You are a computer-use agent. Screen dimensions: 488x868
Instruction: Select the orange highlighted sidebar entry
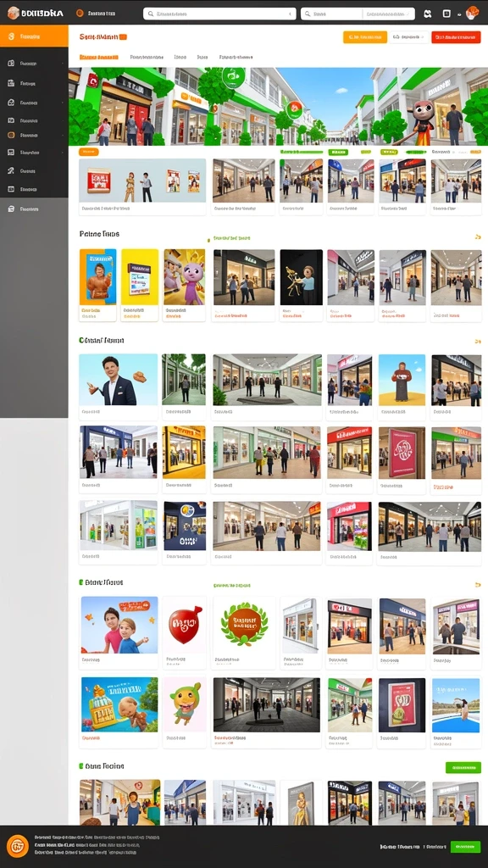(x=34, y=36)
